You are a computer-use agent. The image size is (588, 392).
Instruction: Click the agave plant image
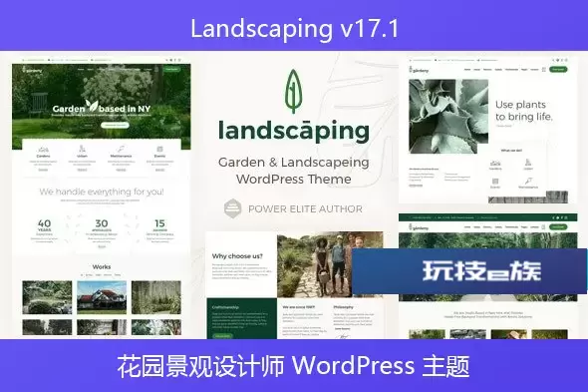tap(448, 116)
